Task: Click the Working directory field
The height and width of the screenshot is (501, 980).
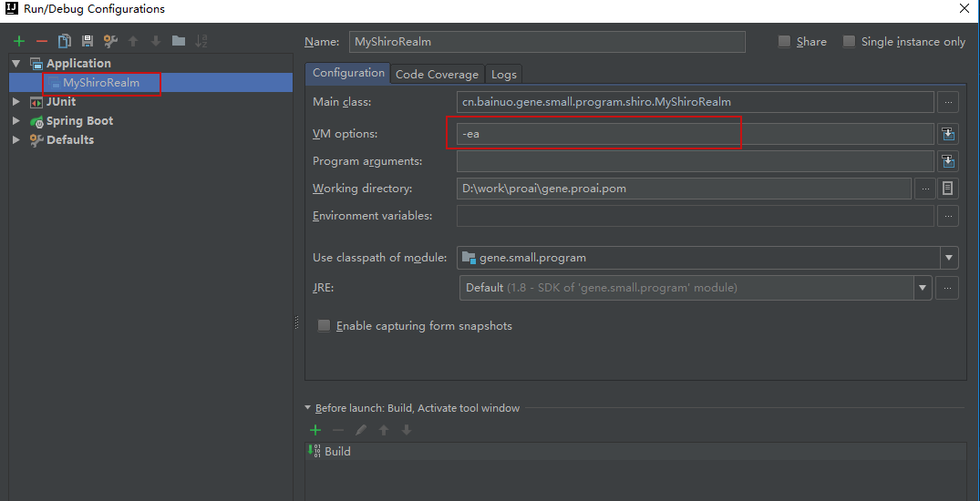Action: tap(684, 189)
